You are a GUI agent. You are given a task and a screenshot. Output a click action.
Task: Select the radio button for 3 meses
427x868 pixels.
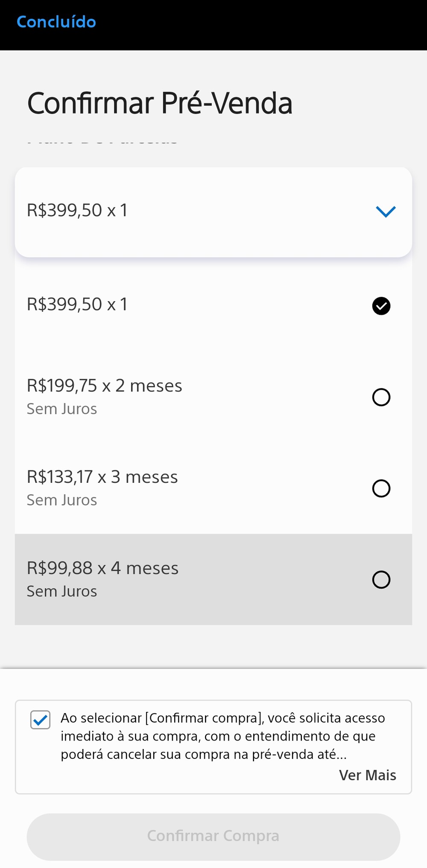(x=381, y=488)
